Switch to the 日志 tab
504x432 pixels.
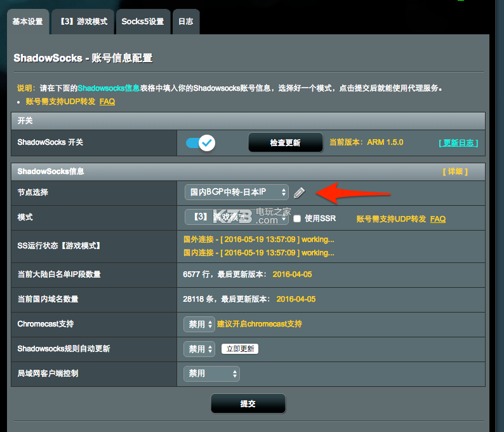pos(186,22)
